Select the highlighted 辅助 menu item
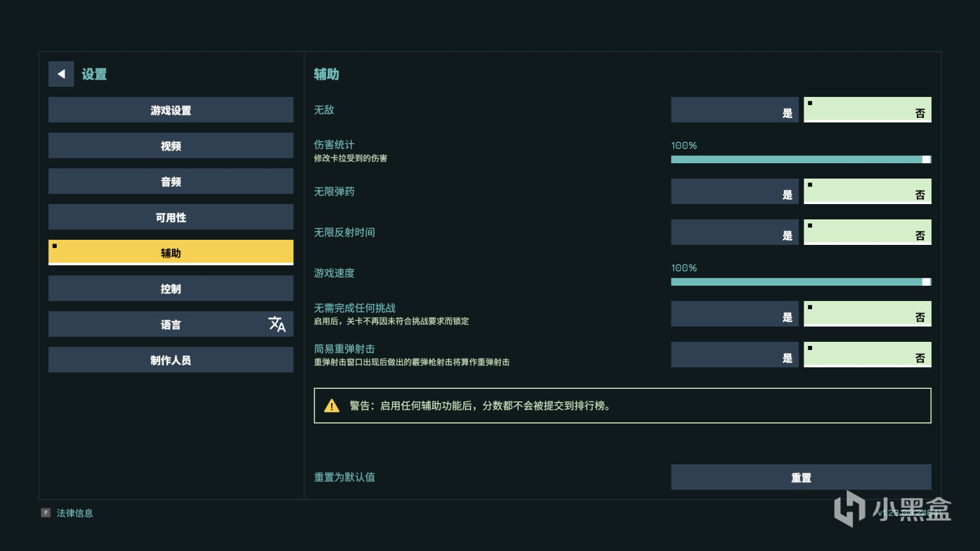Screen dimensions: 980x551 (171, 253)
